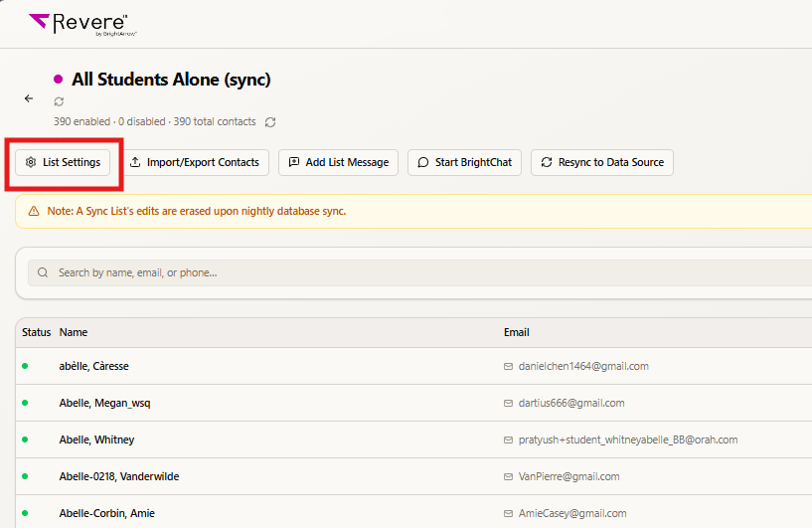
Task: Click the warning icon in the sync note
Action: (x=34, y=211)
